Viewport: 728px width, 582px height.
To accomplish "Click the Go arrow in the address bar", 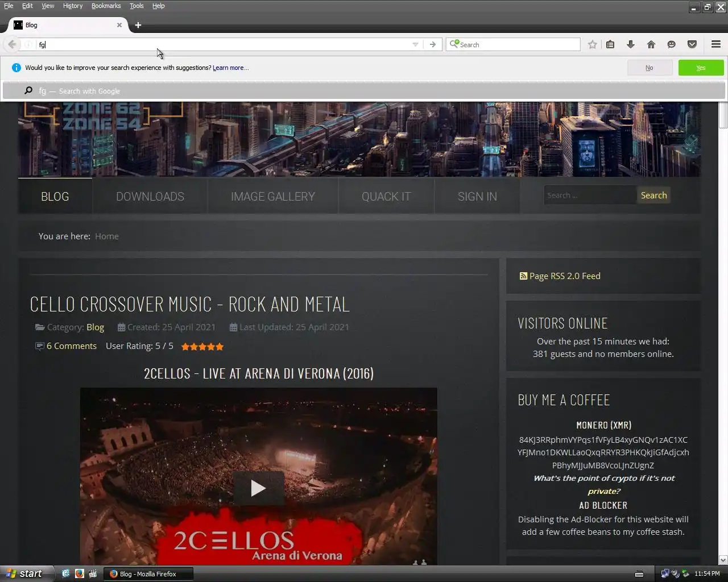I will 433,44.
